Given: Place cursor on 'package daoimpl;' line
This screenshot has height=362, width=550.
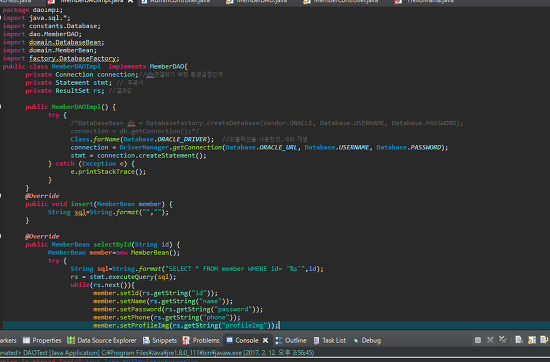Looking at the screenshot, I should tap(33, 10).
